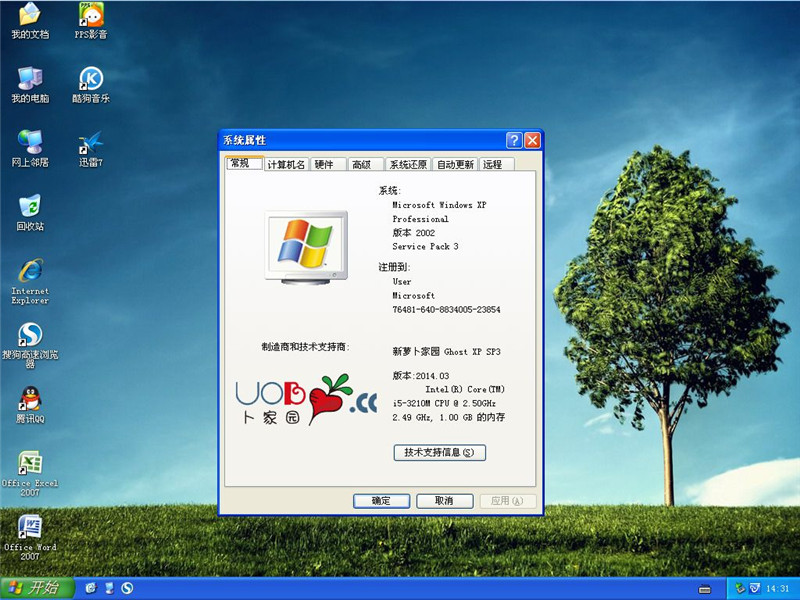
Task: Click the show desktop quick launch icon
Action: tap(109, 588)
